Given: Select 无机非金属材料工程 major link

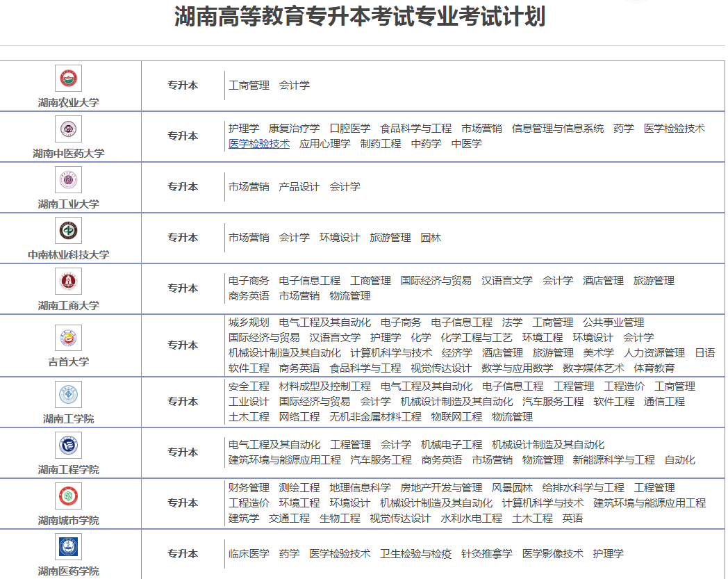Looking at the screenshot, I should coord(376,417).
